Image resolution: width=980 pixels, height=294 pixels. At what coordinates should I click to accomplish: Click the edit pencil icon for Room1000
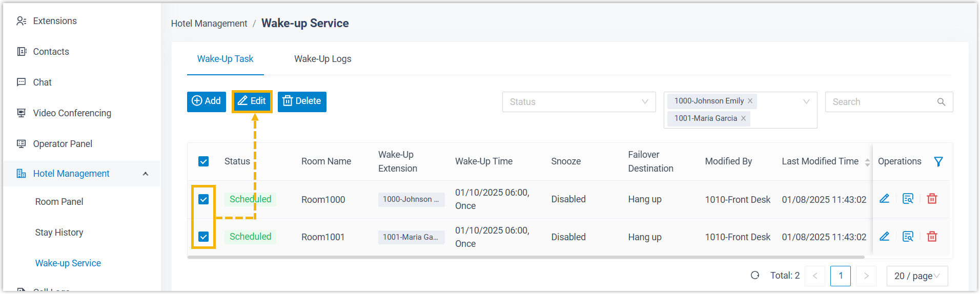(x=884, y=199)
